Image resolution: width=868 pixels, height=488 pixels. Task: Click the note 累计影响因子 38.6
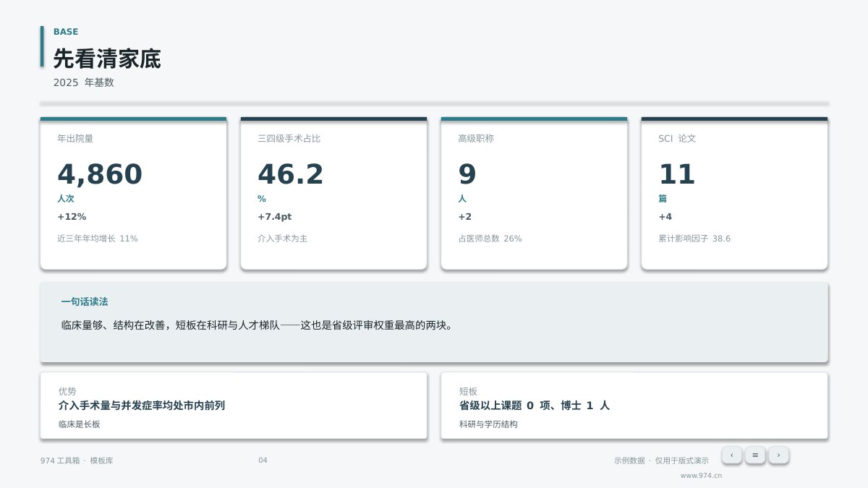click(694, 239)
